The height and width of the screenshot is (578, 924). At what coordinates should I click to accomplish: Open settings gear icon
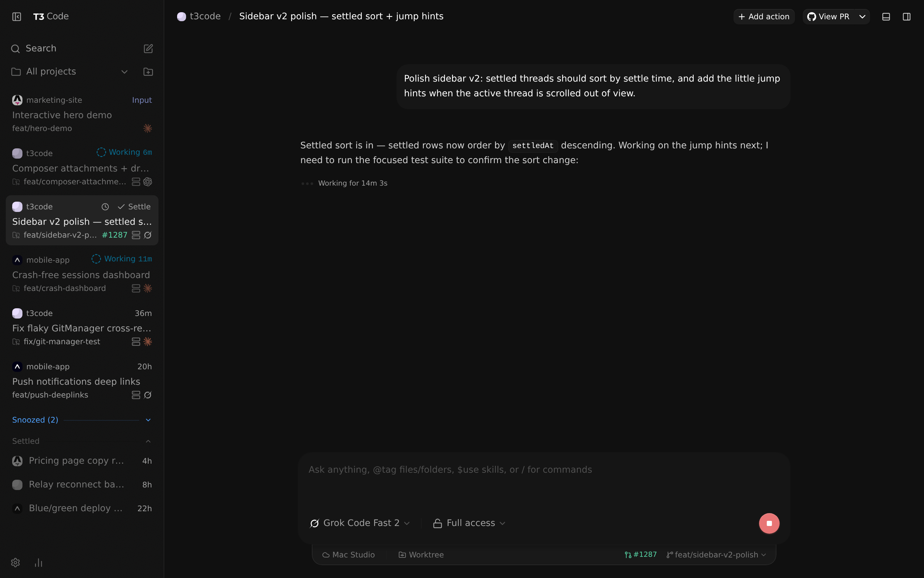pyautogui.click(x=16, y=563)
